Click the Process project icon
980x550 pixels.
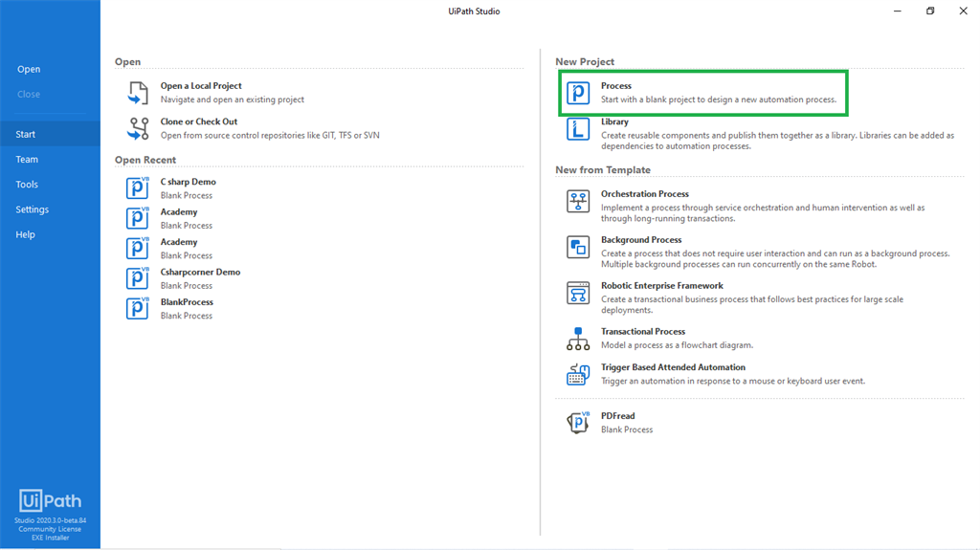[577, 93]
